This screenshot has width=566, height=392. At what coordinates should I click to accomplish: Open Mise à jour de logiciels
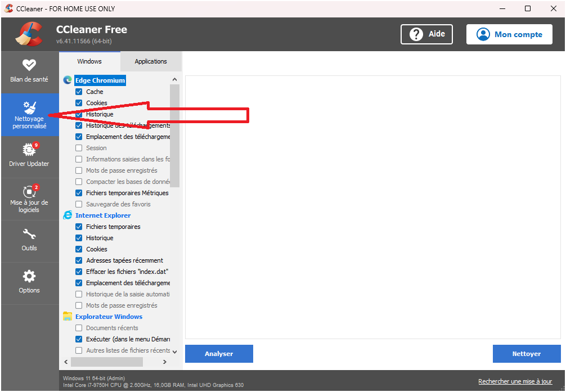click(29, 199)
